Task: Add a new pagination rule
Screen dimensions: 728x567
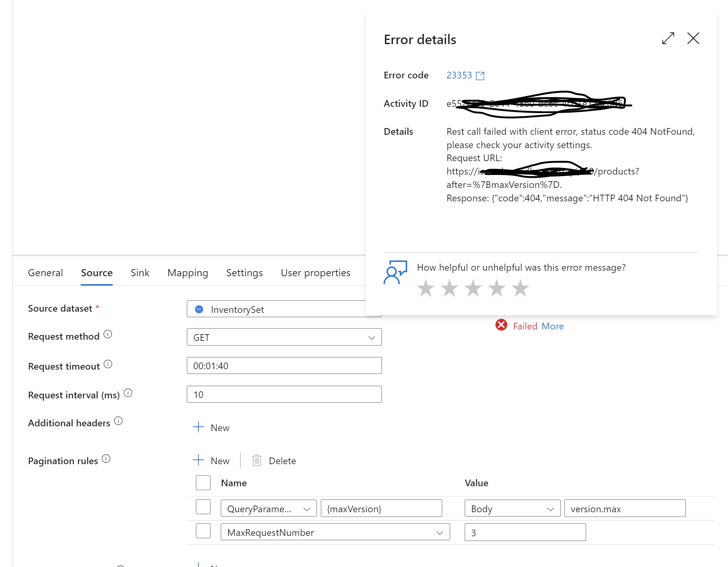Action: point(211,460)
